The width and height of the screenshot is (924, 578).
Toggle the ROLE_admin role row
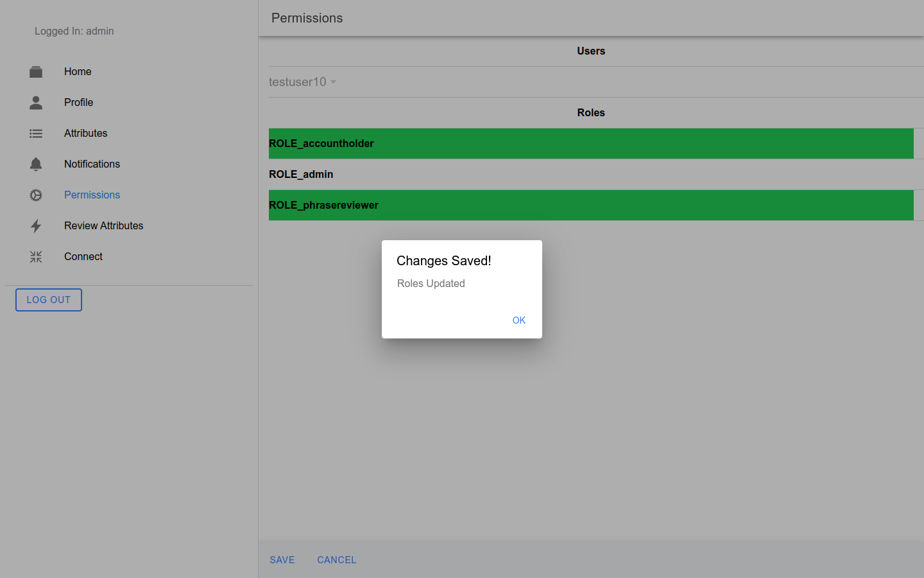tap(590, 174)
